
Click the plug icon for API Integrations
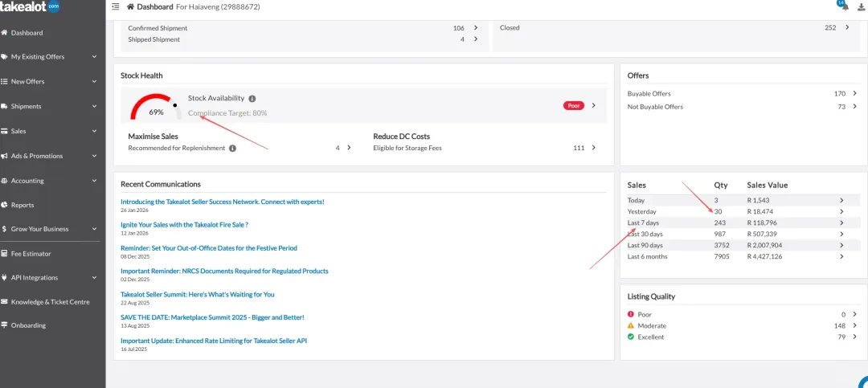(5, 277)
